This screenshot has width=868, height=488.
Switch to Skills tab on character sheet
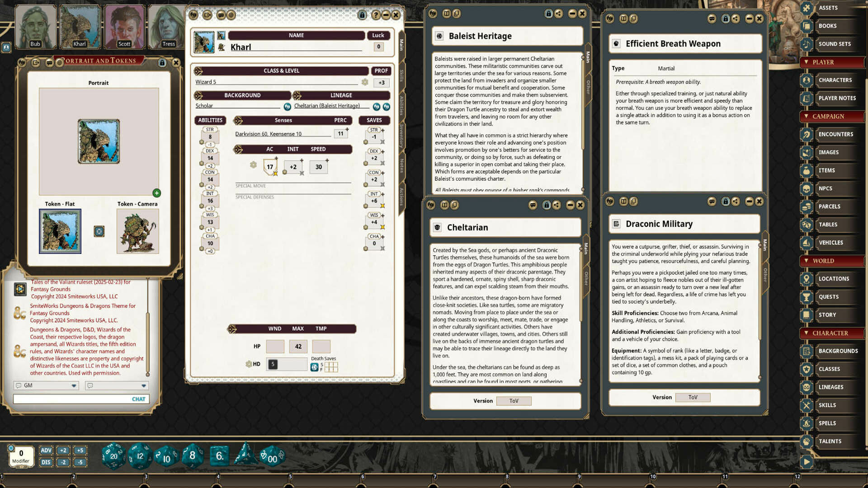(401, 75)
